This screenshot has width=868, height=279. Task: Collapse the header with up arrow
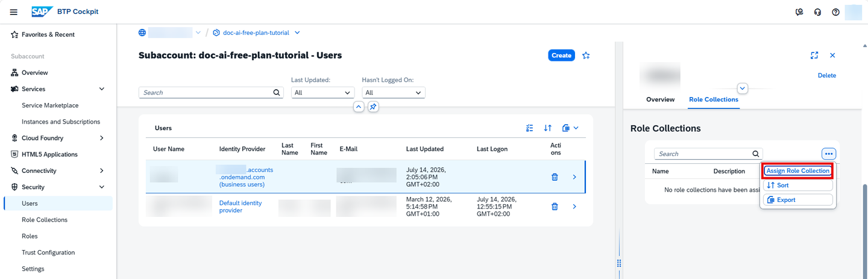pos(359,107)
